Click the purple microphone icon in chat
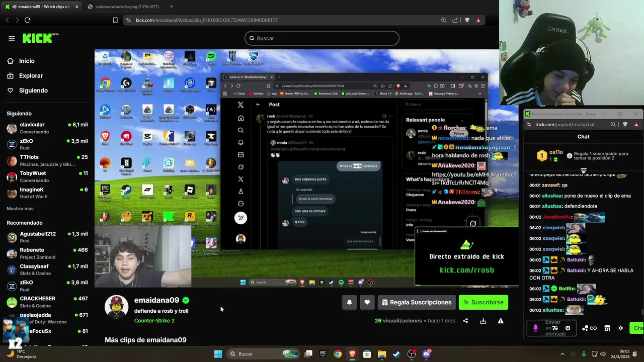This screenshot has width=644, height=362. click(x=535, y=328)
